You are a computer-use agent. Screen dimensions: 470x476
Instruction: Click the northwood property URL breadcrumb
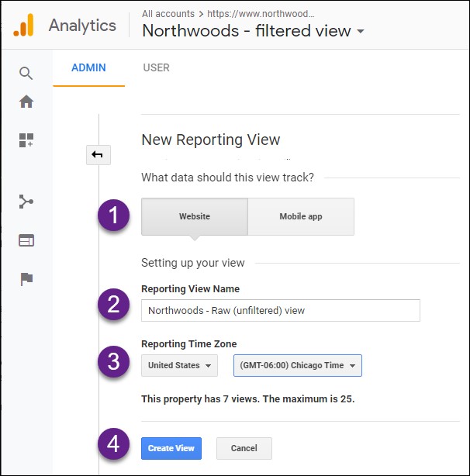pos(261,14)
